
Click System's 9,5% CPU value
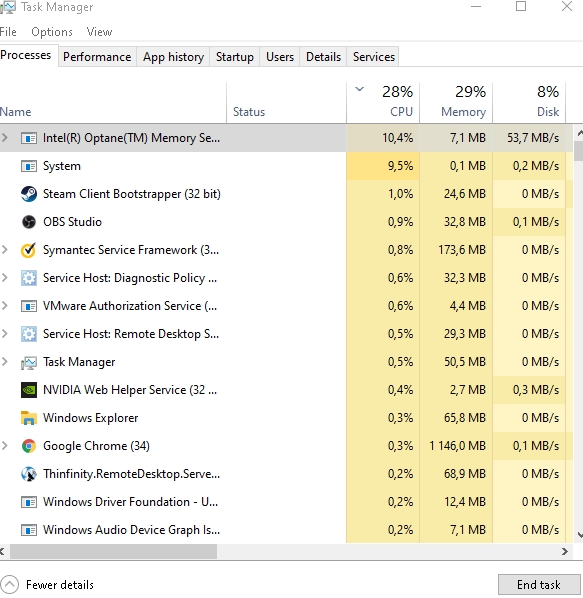tap(400, 166)
